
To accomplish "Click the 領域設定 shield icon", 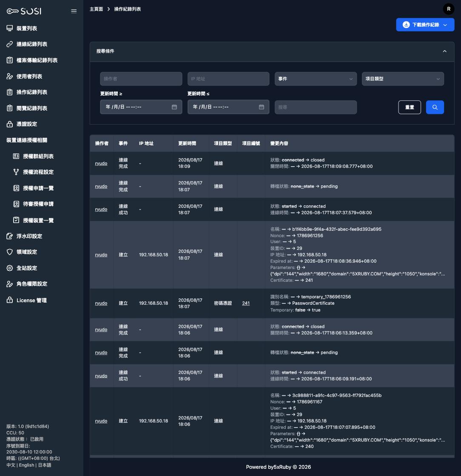I will 10,252.
